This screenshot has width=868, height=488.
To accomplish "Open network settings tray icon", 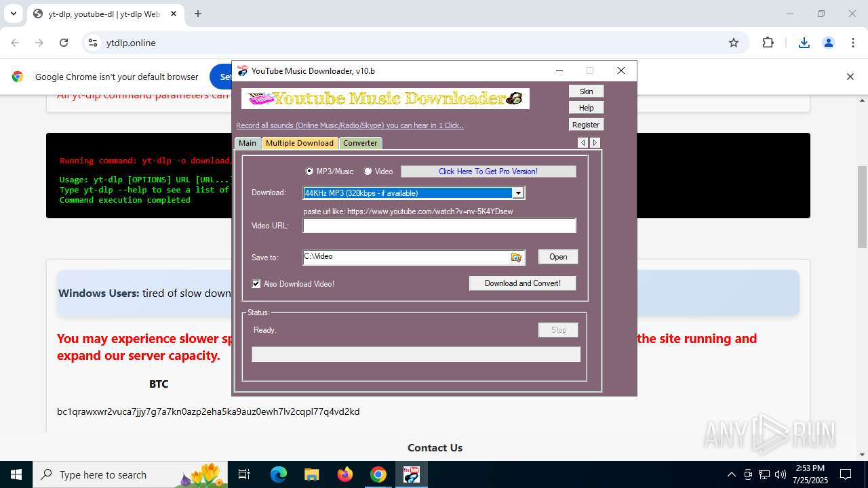I will click(764, 474).
